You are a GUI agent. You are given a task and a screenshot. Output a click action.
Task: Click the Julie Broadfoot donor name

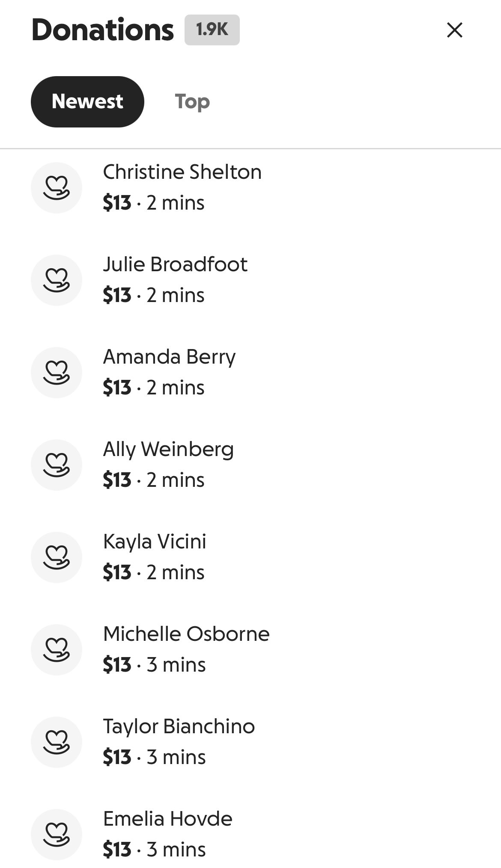[x=175, y=264]
